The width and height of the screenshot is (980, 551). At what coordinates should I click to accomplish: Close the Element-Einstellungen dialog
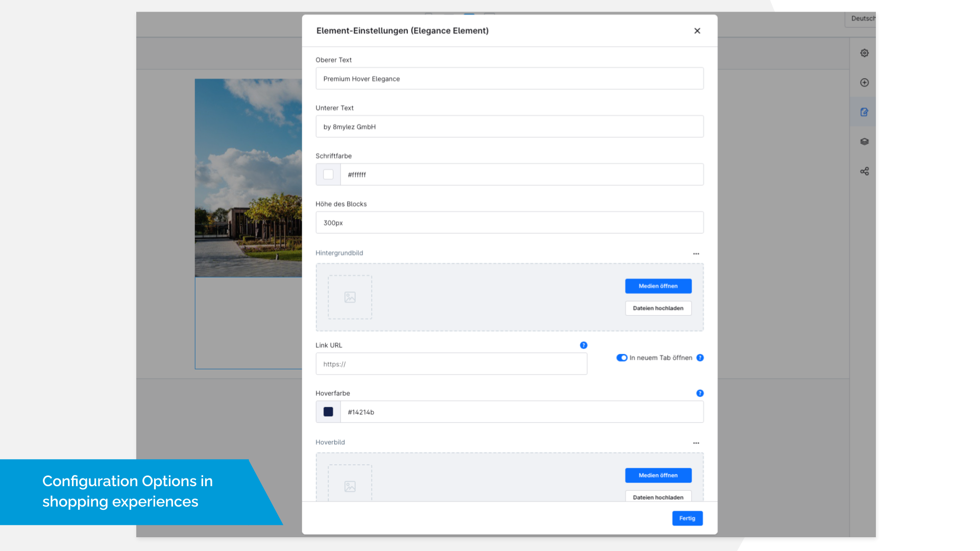tap(697, 31)
